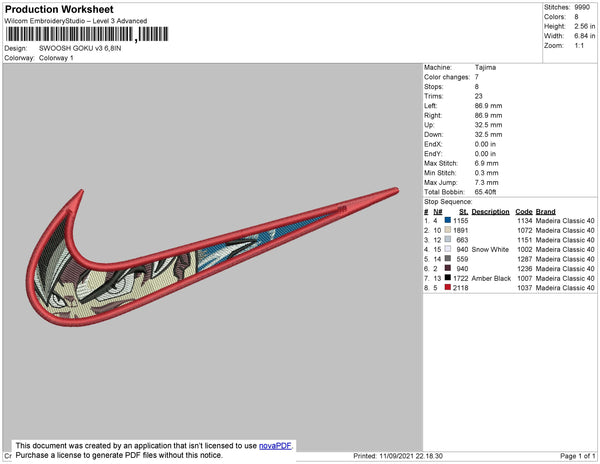Image resolution: width=600 pixels, height=464 pixels.
Task: Click the Zoom value 1:1
Action: tap(579, 46)
